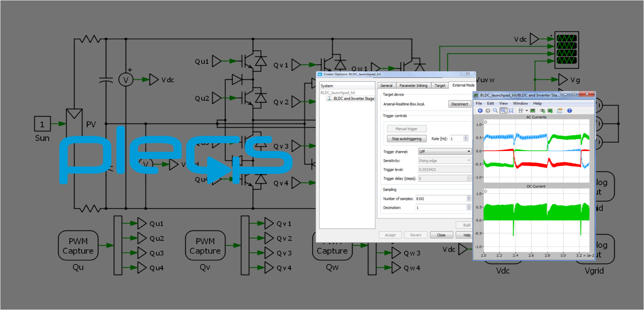Click the Decimation spinner arrows
Image resolution: width=644 pixels, height=310 pixels.
point(469,208)
